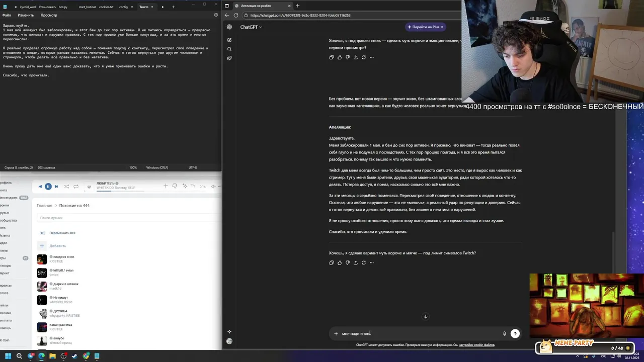The image size is (644, 362).
Task: Switch to the bot.py tab in Notepad
Action: (x=63, y=7)
